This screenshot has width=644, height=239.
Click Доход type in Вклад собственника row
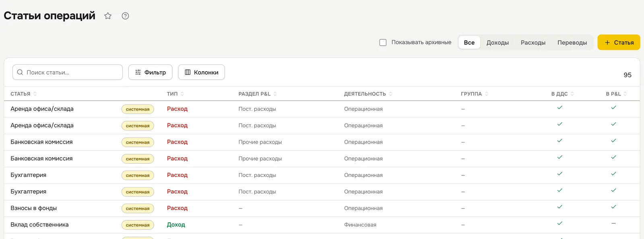coord(176,225)
